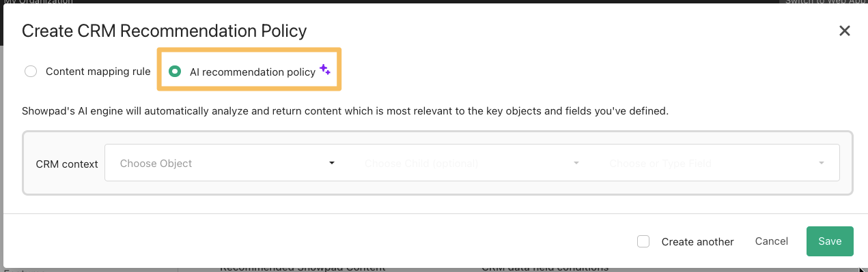The width and height of the screenshot is (868, 272).
Task: Select the Content mapping rule radio button
Action: click(x=31, y=72)
